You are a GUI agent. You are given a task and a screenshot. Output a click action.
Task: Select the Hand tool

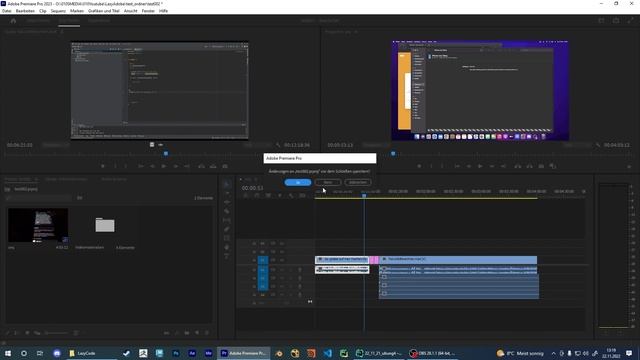[x=227, y=247]
